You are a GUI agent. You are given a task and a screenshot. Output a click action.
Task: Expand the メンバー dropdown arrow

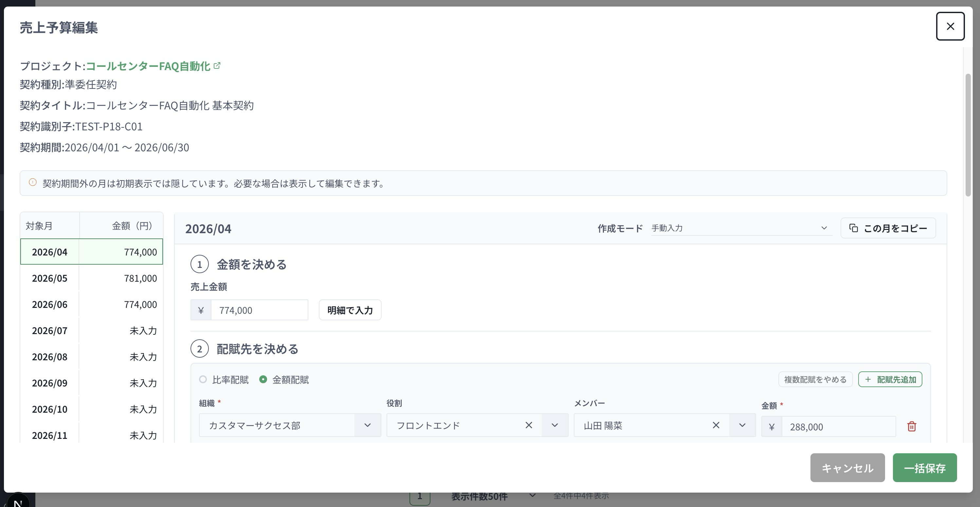[742, 425]
